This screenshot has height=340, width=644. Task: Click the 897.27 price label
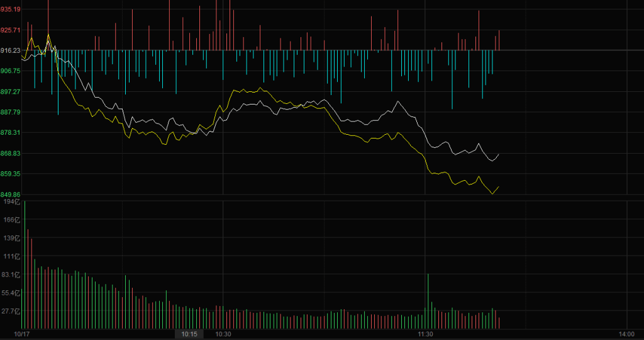pyautogui.click(x=11, y=92)
